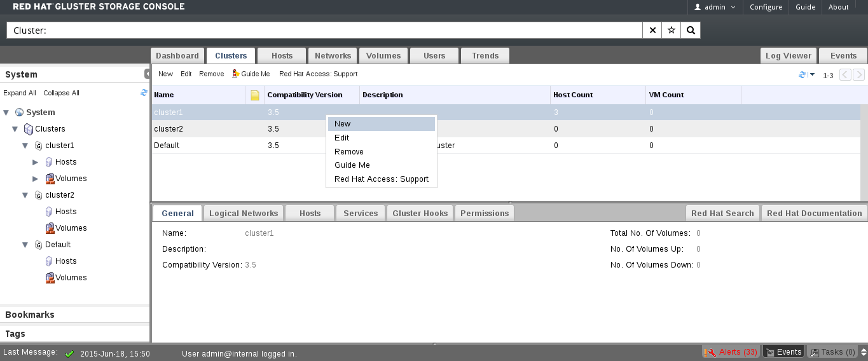Collapse cluster2 tree node
The height and width of the screenshot is (361, 868).
pyautogui.click(x=25, y=195)
